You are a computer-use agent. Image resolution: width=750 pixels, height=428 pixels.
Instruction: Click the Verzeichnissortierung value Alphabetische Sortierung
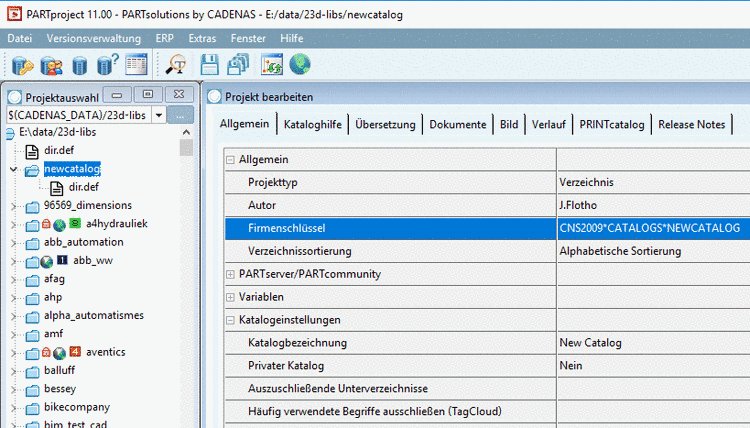[620, 251]
